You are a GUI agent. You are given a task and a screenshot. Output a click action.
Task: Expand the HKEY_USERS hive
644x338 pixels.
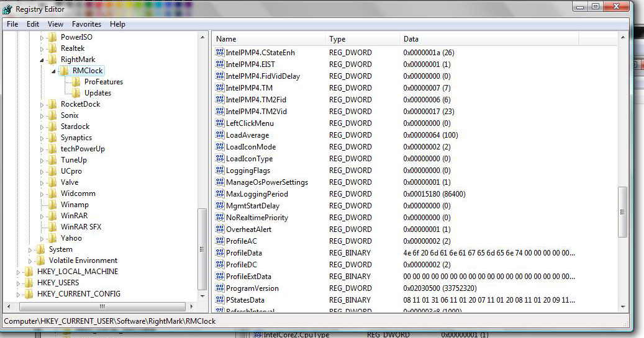[x=17, y=283]
